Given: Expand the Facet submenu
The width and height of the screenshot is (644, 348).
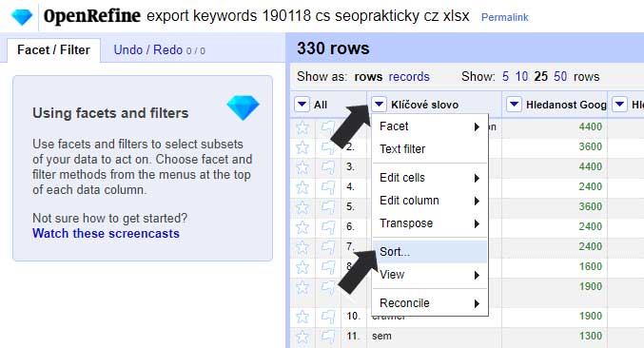Looking at the screenshot, I should click(x=430, y=126).
